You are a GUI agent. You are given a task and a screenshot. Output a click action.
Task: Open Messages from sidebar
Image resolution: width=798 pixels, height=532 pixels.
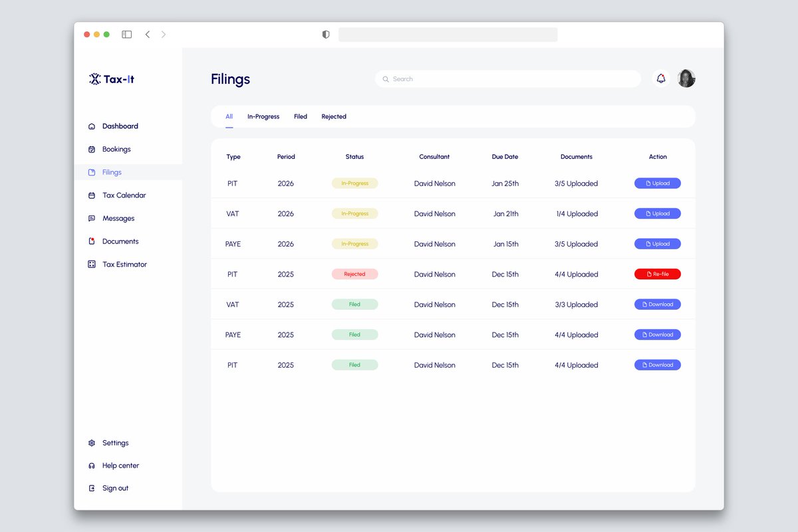click(x=118, y=219)
